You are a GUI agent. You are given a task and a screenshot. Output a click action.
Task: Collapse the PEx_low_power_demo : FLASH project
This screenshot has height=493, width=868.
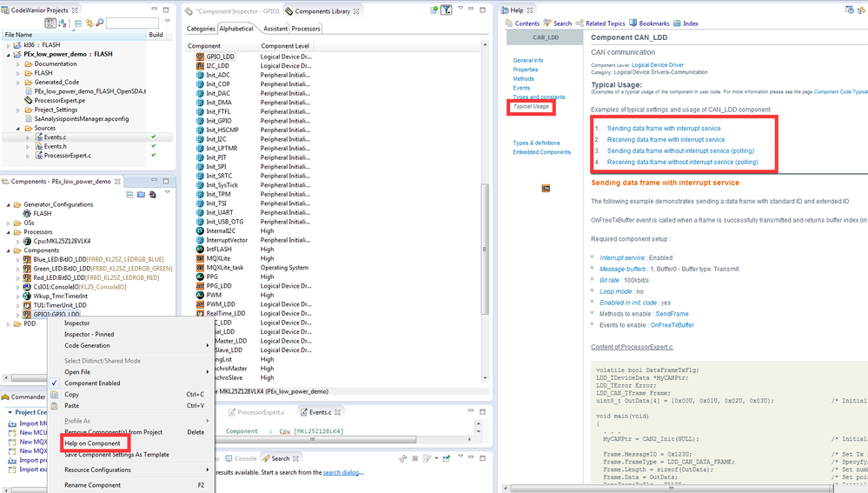pyautogui.click(x=9, y=54)
